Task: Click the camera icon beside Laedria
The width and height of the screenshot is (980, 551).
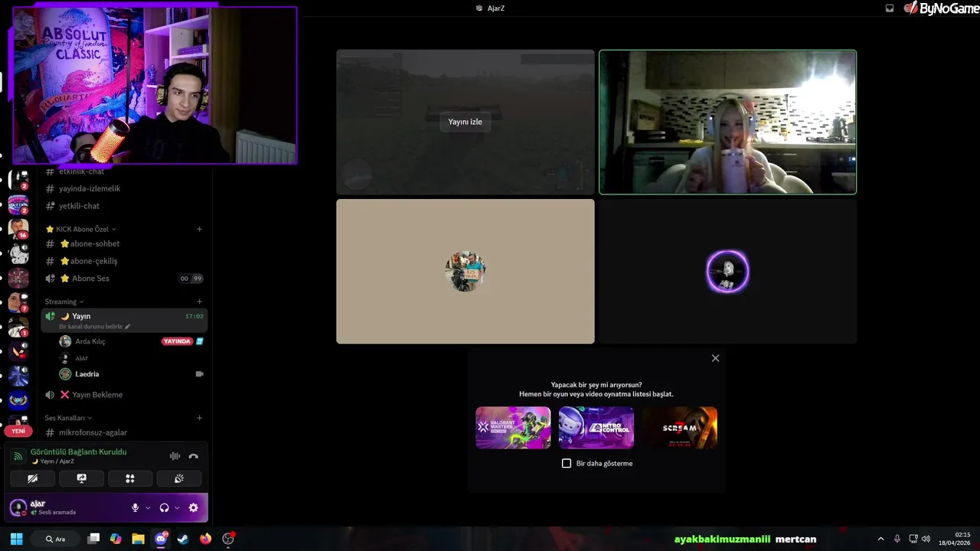Action: click(200, 374)
